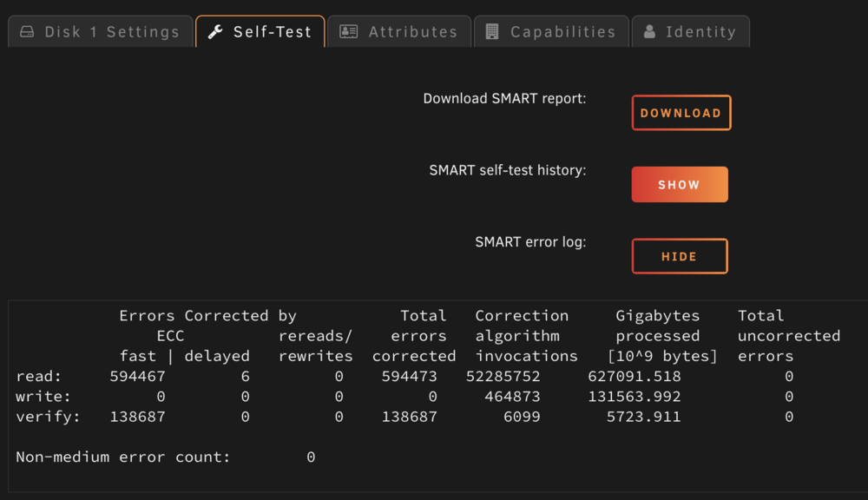868x500 pixels.
Task: Go to the Identity tab
Action: click(x=691, y=31)
